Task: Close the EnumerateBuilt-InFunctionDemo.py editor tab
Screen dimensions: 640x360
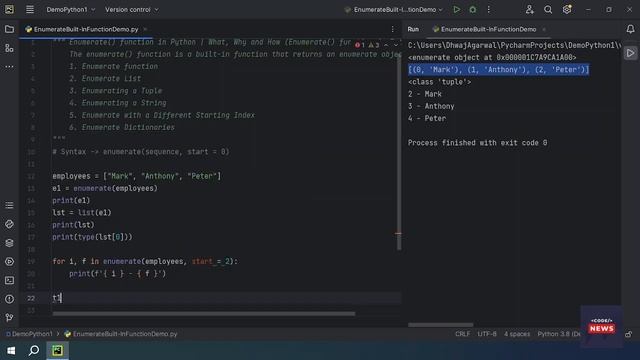Action: click(145, 29)
